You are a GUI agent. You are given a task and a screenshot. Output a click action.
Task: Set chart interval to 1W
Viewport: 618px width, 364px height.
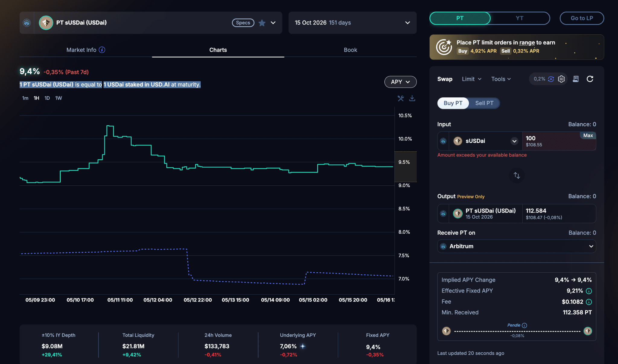59,98
